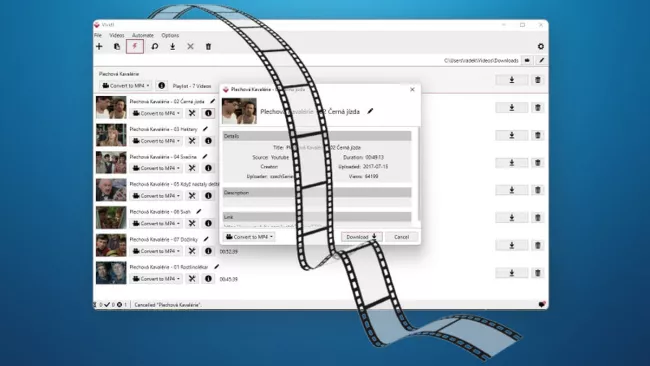
Task: Click the pencil icon beside 02 Černá jízda in the list
Action: (213, 101)
